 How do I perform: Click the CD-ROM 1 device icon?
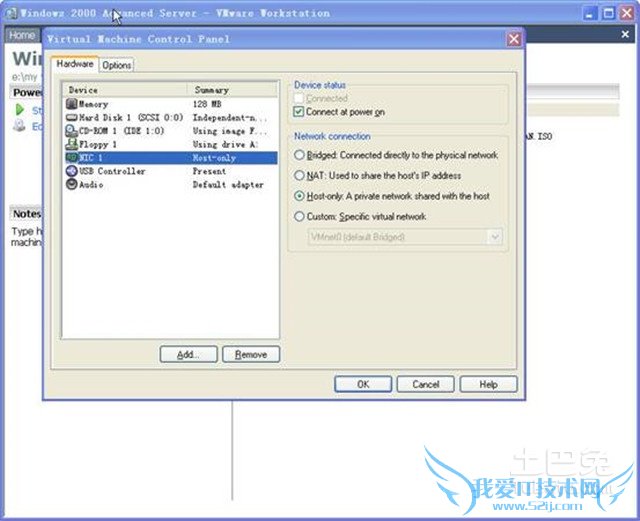pyautogui.click(x=71, y=131)
